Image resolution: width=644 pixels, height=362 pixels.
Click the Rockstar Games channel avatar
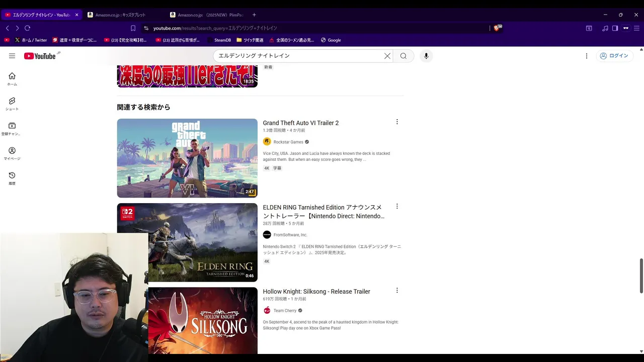pos(267,142)
